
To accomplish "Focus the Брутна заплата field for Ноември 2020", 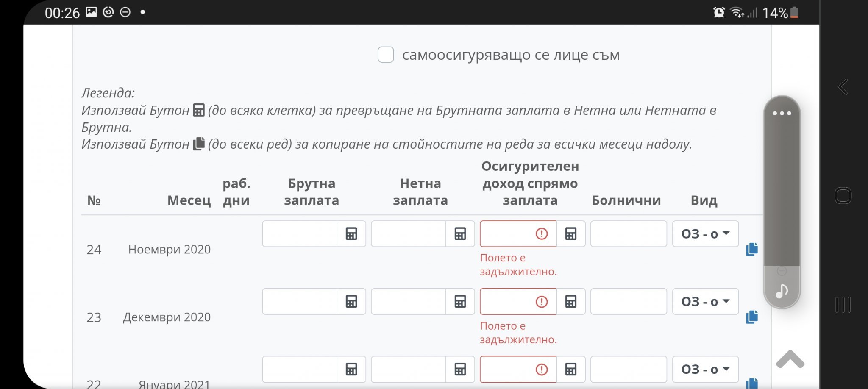I will coord(300,234).
